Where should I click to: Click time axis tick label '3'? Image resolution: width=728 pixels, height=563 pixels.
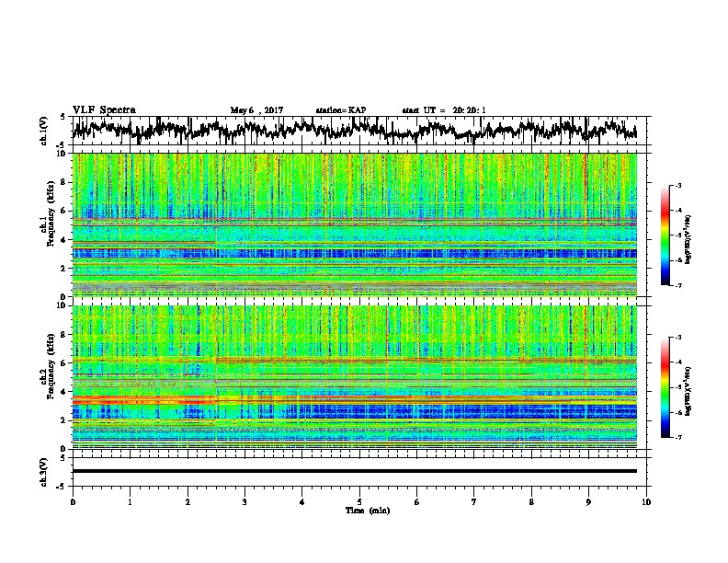[245, 502]
